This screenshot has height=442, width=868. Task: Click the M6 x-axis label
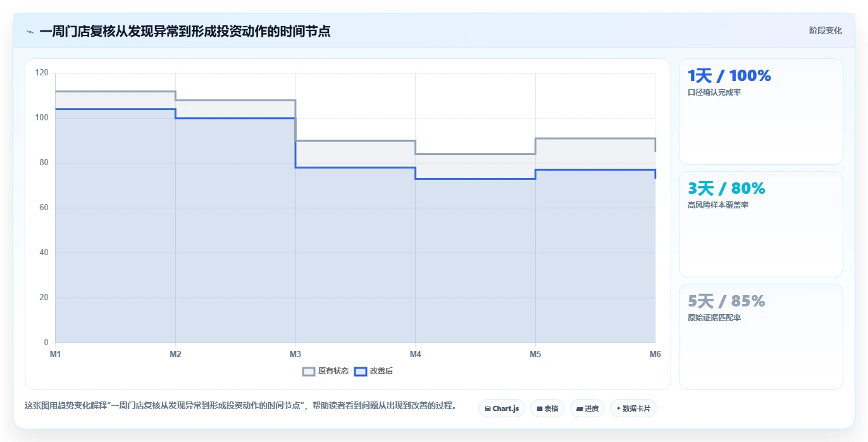[x=655, y=354]
